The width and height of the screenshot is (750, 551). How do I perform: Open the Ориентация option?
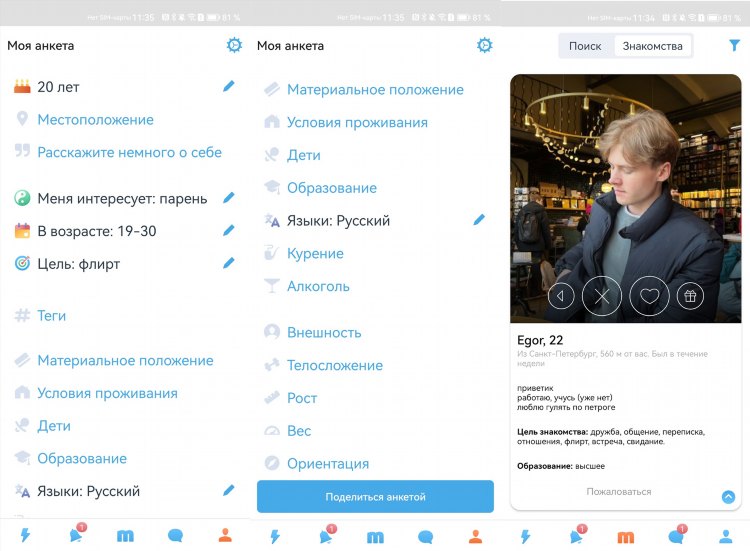click(x=328, y=463)
